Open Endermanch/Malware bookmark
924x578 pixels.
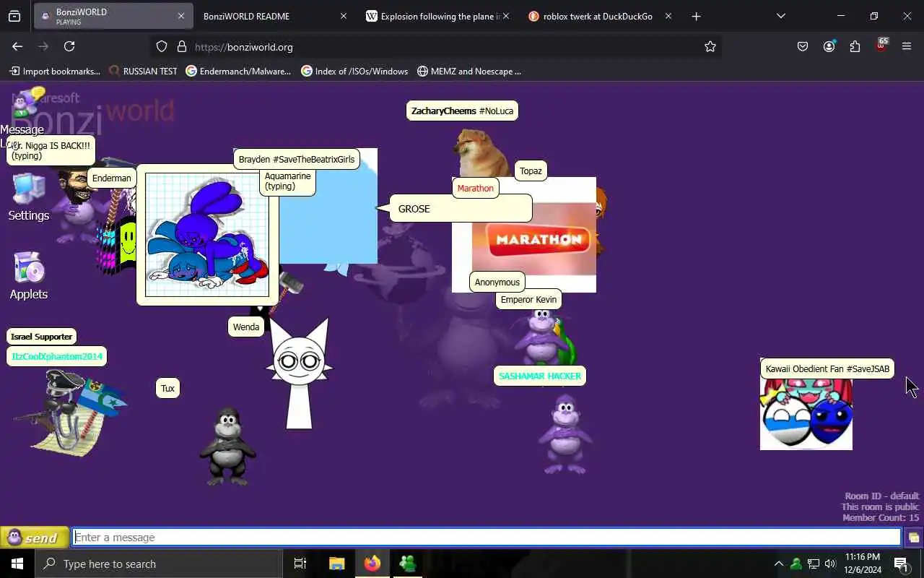click(x=238, y=71)
